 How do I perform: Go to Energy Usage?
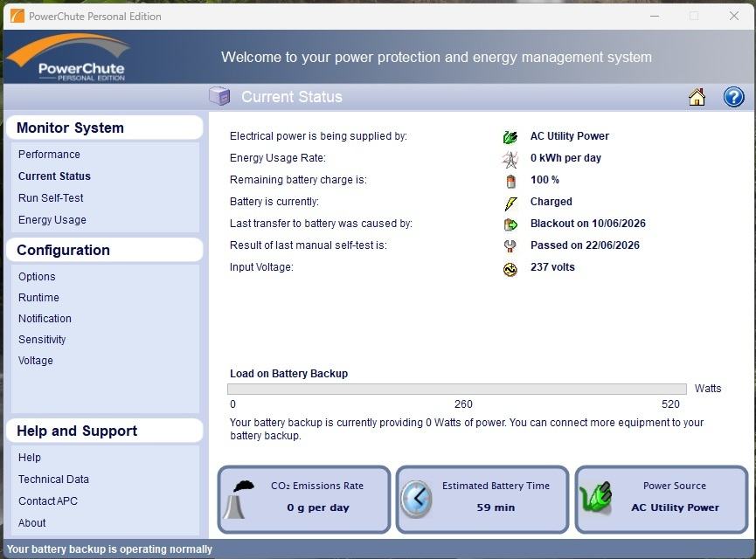pyautogui.click(x=52, y=220)
